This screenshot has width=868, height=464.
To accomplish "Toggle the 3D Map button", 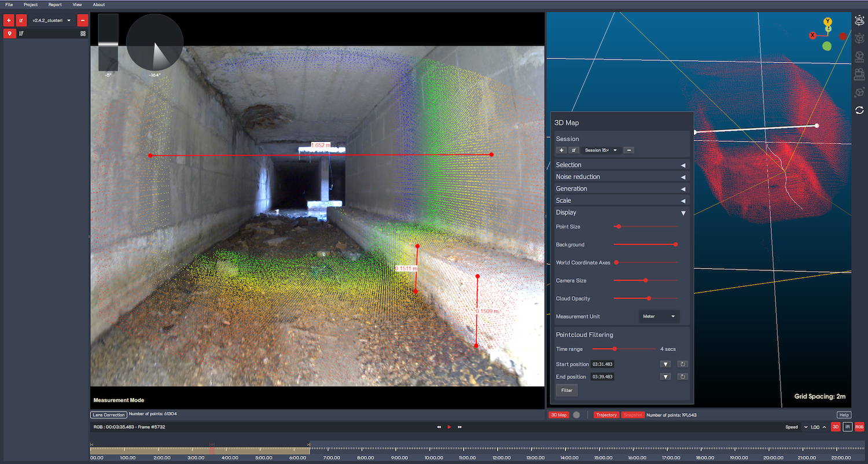I will (x=558, y=415).
